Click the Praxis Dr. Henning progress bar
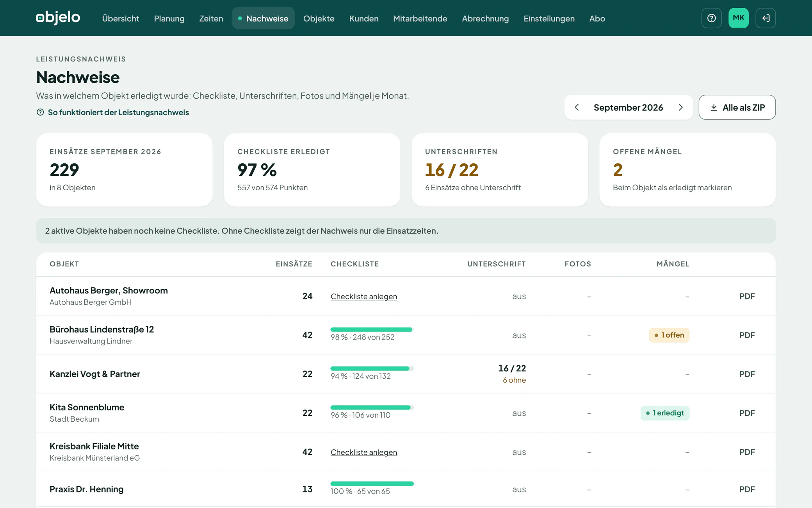This screenshot has height=508, width=812. pos(372,484)
